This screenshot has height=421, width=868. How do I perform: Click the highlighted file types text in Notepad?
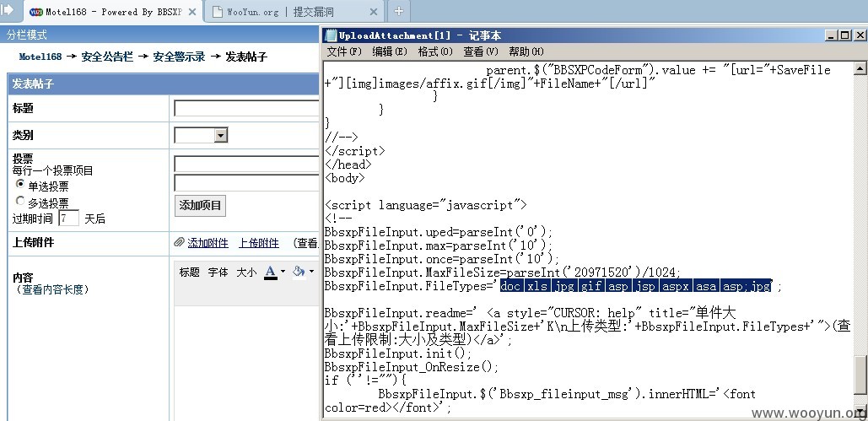635,286
